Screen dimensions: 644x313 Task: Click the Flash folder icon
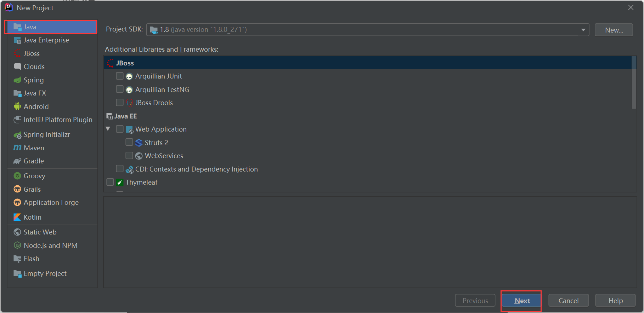click(17, 259)
